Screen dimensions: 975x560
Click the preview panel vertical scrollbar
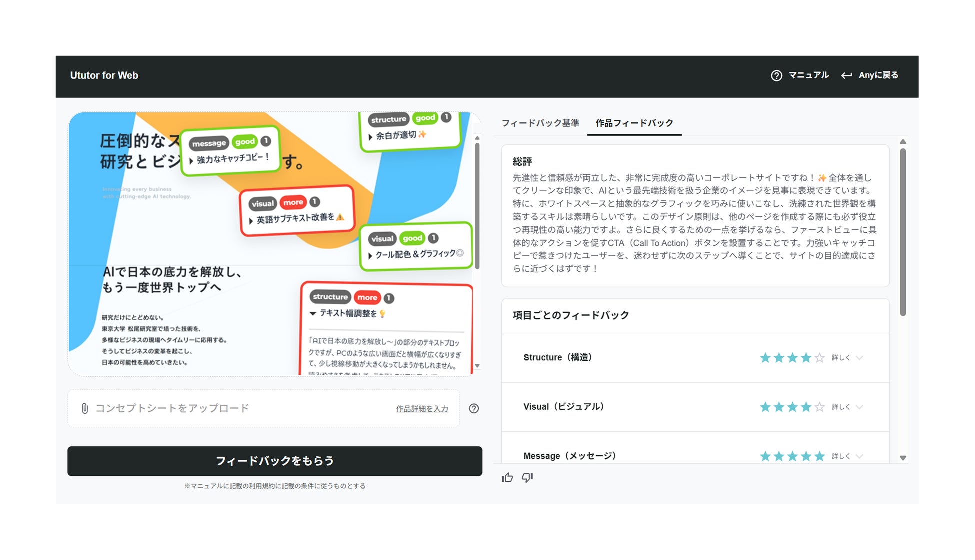[x=477, y=205]
